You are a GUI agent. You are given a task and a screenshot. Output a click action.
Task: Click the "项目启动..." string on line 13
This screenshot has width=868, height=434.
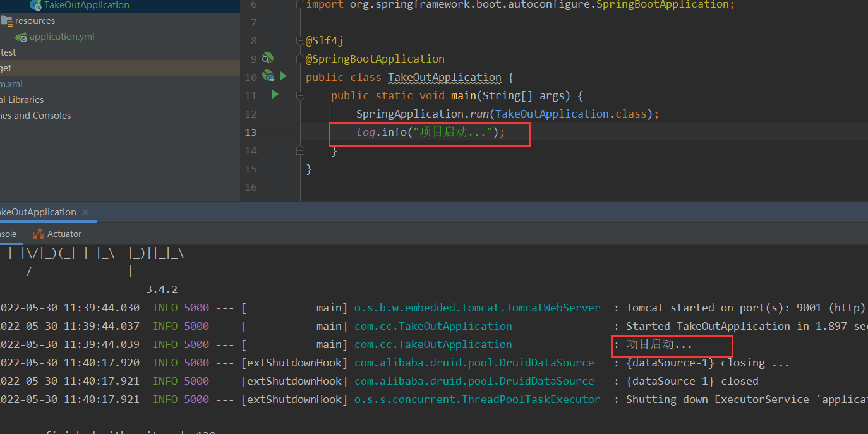tap(452, 132)
